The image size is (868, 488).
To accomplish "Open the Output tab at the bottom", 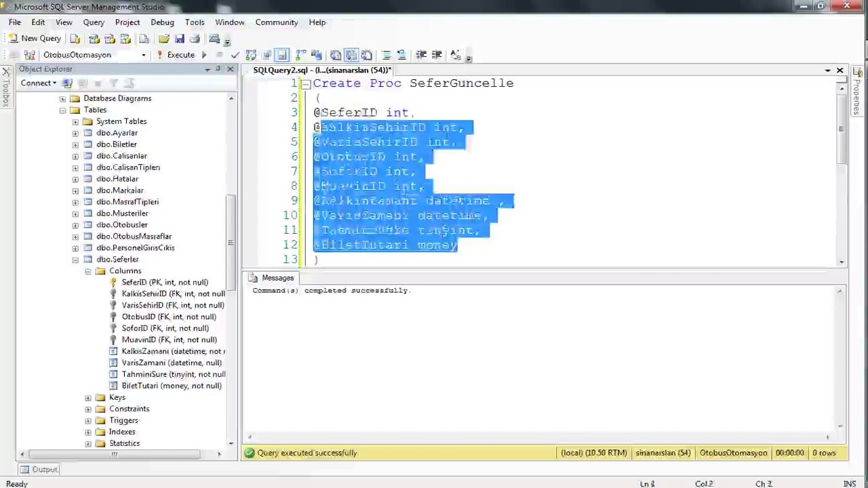I will coord(39,470).
